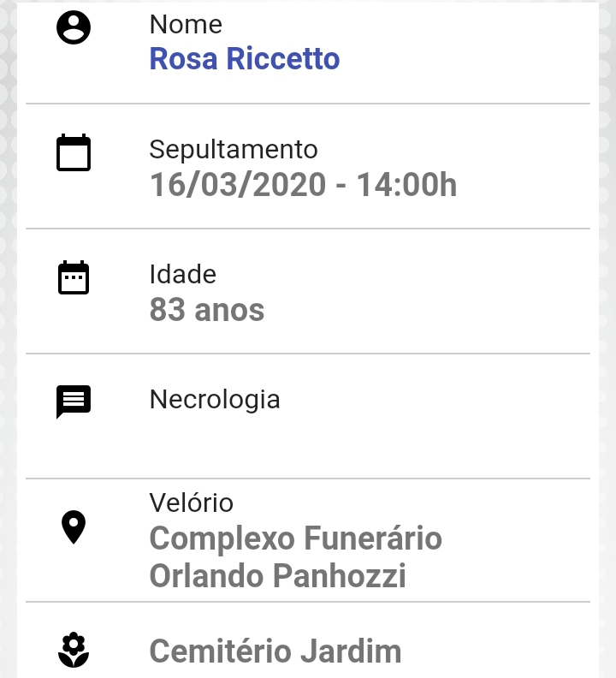Click the Cemitério Jardim text

click(275, 651)
